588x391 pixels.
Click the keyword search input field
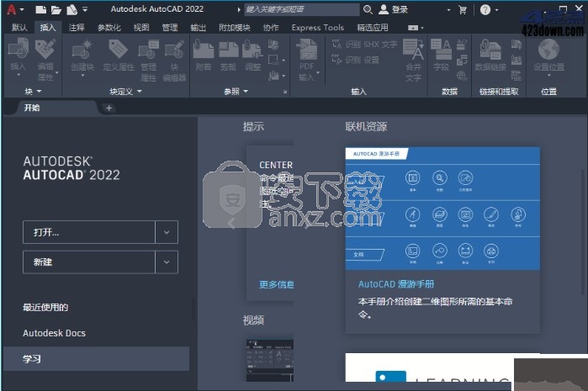pos(302,10)
